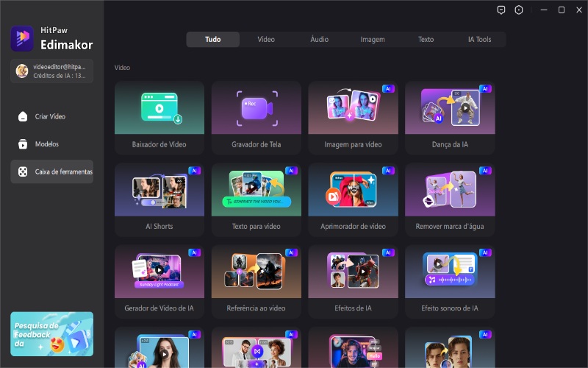588x368 pixels.
Task: Open Efeito sonoro de IA tool
Action: [450, 280]
